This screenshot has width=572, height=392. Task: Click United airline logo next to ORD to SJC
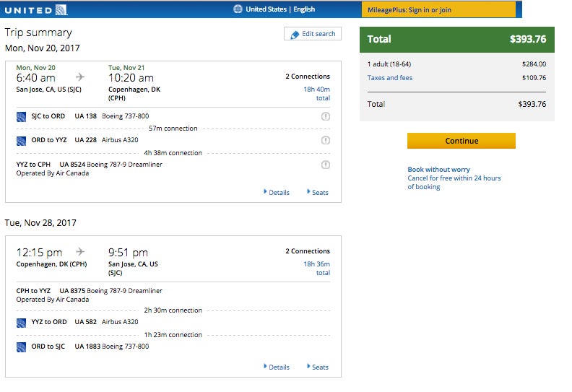coord(21,347)
